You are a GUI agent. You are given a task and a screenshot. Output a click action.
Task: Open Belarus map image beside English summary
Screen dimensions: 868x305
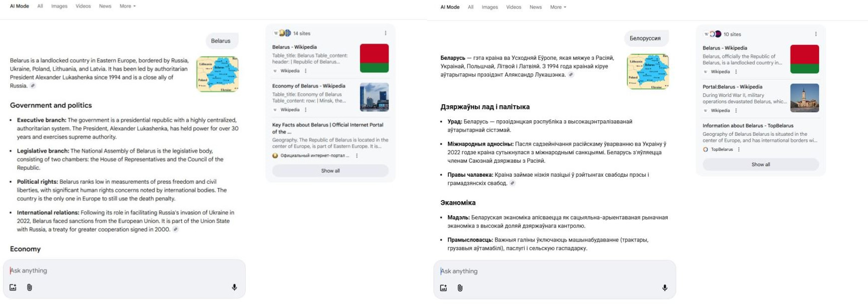(x=217, y=74)
